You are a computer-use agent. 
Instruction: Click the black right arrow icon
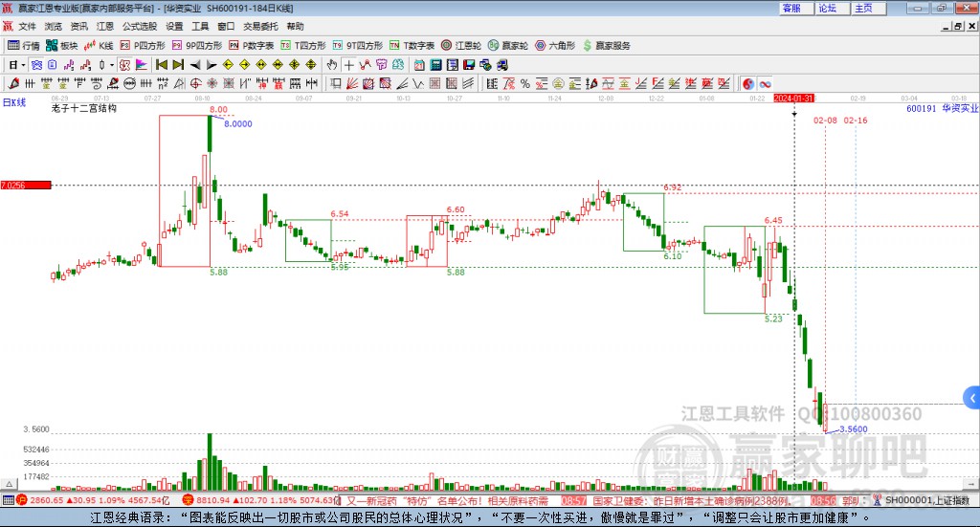coord(212,65)
